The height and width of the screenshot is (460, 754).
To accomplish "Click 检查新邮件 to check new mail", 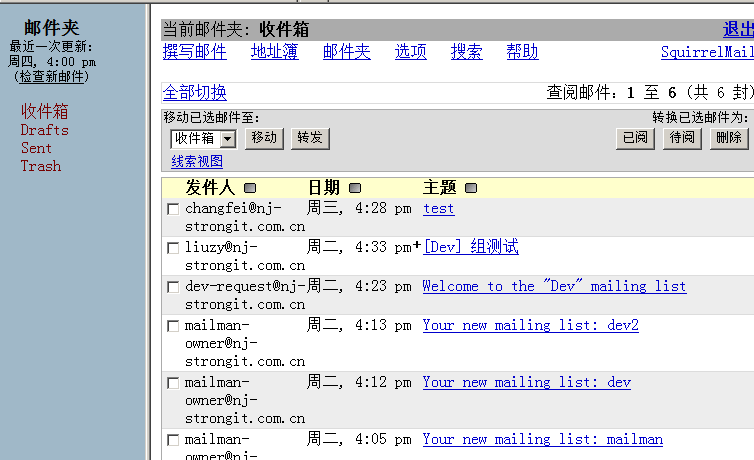I will pyautogui.click(x=52, y=77).
